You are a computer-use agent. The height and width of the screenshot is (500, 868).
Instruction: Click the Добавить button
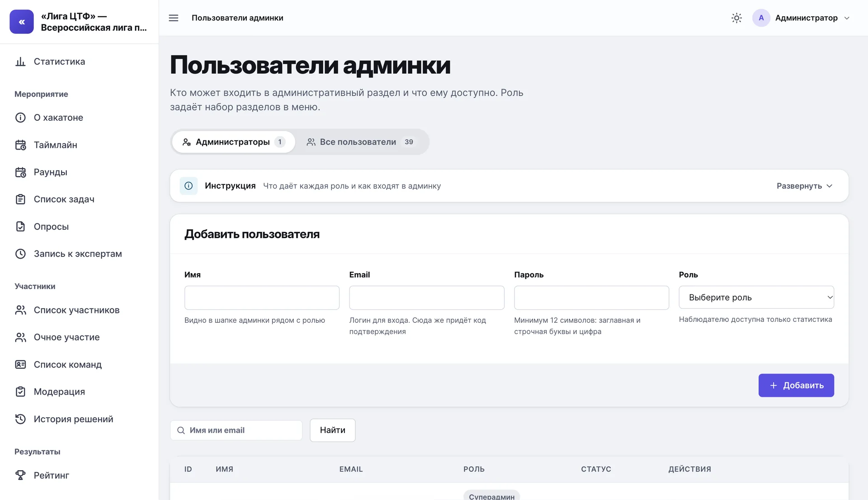click(796, 385)
